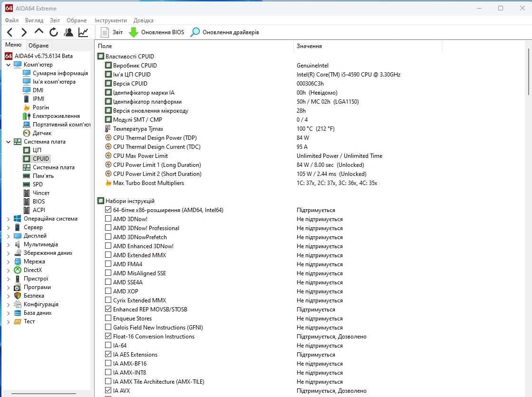
Task: Toggle the IA-64 checkbox
Action: click(x=108, y=345)
